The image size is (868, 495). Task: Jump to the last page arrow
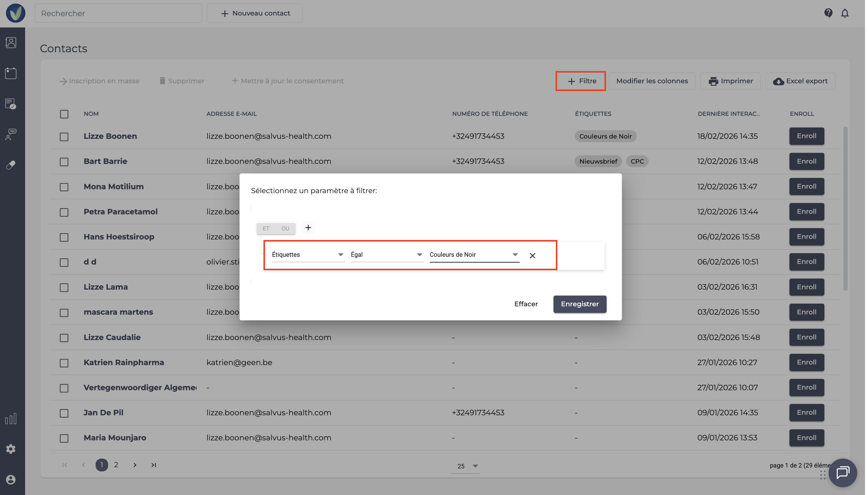pos(154,465)
